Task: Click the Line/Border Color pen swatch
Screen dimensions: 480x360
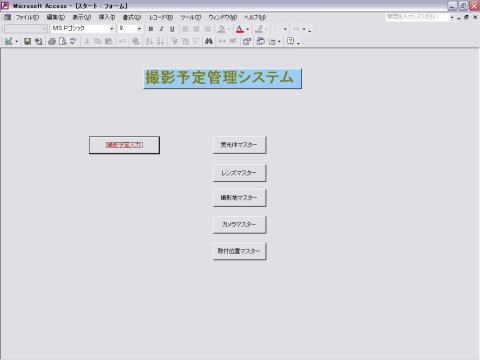Action: [259, 29]
